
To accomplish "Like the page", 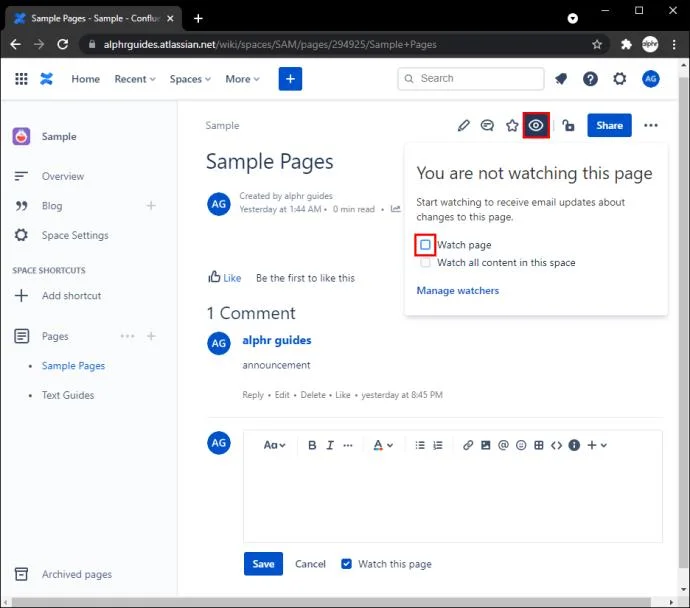I will [x=224, y=278].
